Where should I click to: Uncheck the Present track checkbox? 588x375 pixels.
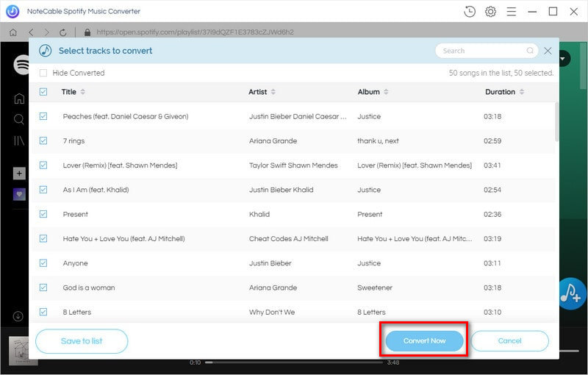point(43,214)
